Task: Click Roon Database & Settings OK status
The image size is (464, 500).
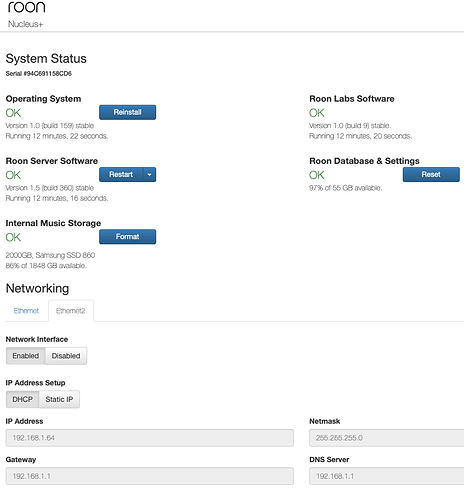Action: [x=317, y=175]
